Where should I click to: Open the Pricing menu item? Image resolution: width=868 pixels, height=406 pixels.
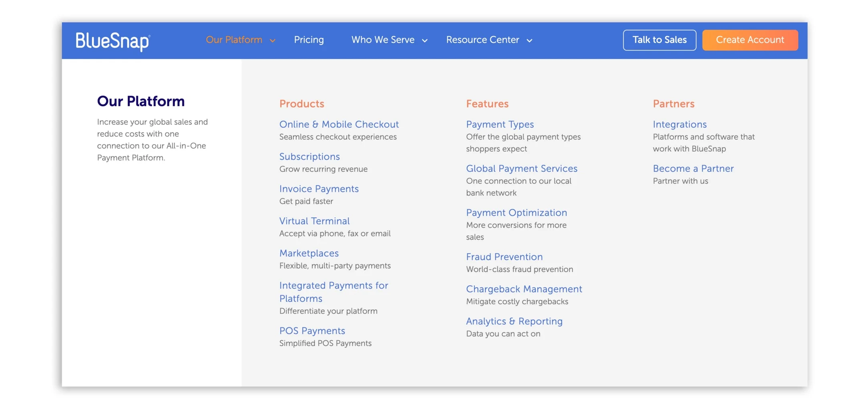pyautogui.click(x=309, y=40)
